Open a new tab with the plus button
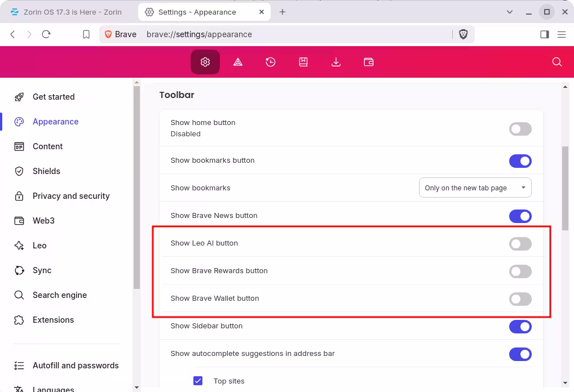This screenshot has width=574, height=392. point(282,12)
